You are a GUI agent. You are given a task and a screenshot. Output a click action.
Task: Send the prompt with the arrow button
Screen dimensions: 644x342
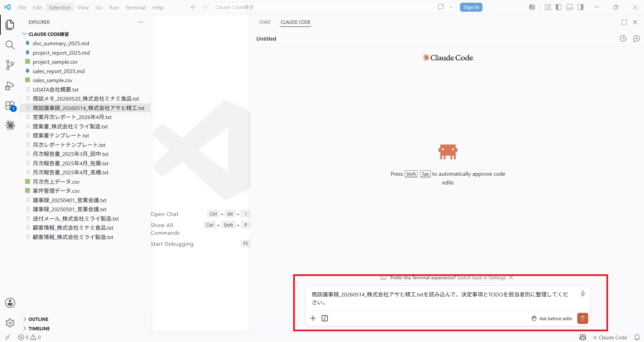[x=583, y=318]
